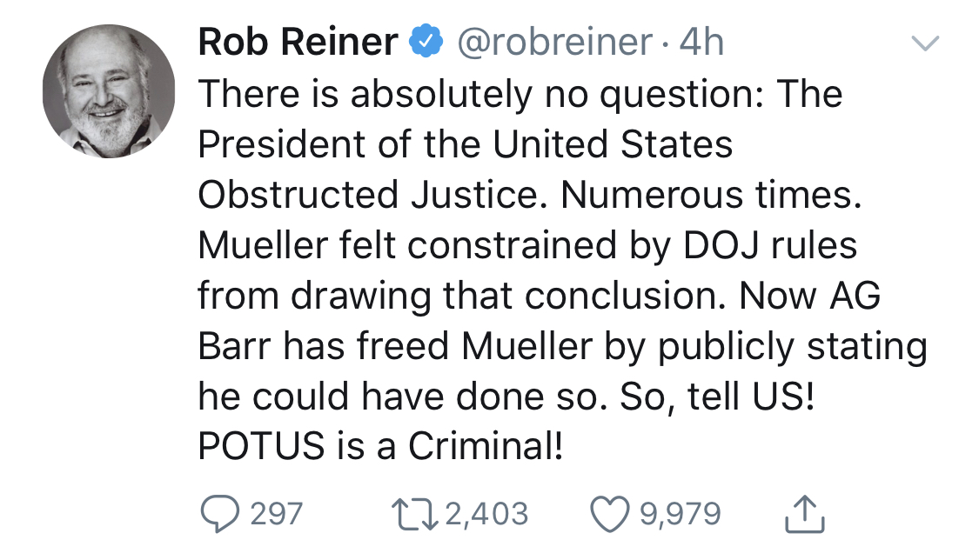
Task: Click the tweet text starting 'There is absolutely'
Action: click(562, 270)
